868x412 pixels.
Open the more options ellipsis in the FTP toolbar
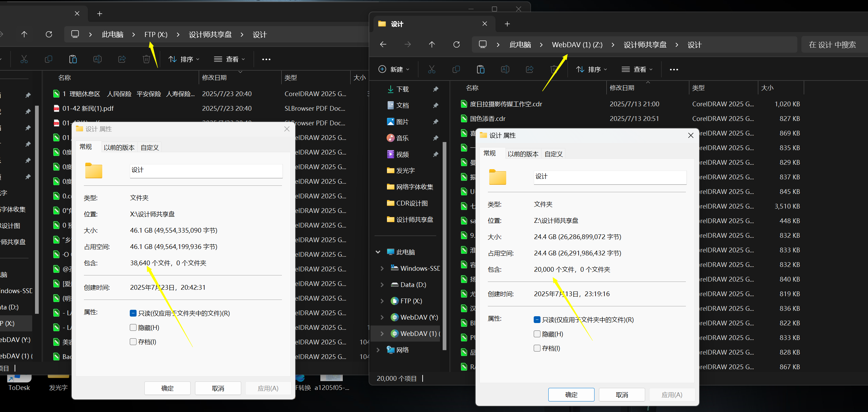tap(266, 59)
